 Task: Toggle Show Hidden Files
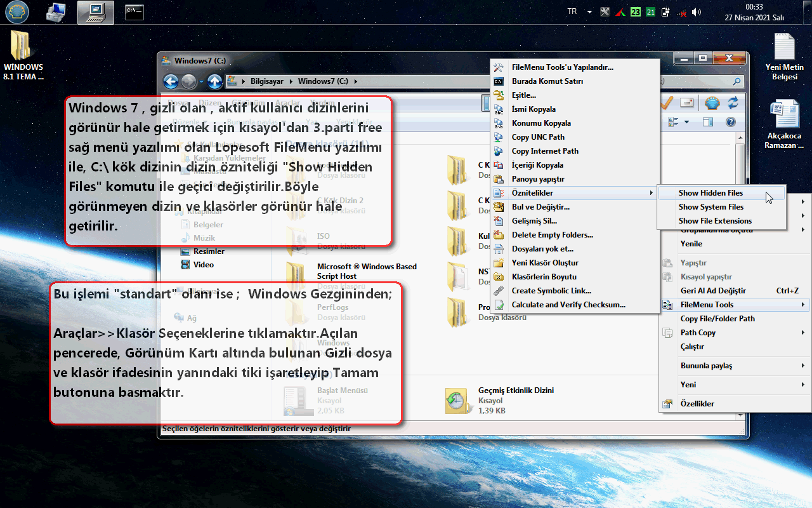tap(721, 193)
